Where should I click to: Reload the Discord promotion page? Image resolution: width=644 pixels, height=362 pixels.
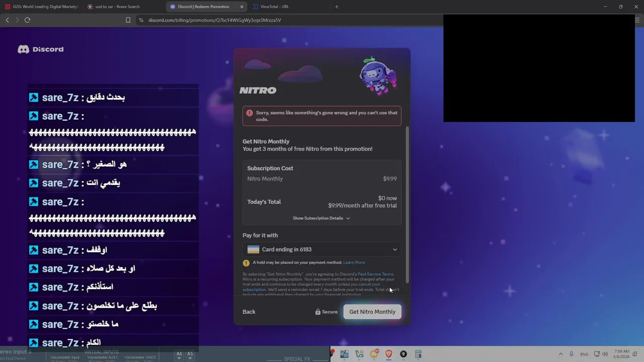coord(27,20)
